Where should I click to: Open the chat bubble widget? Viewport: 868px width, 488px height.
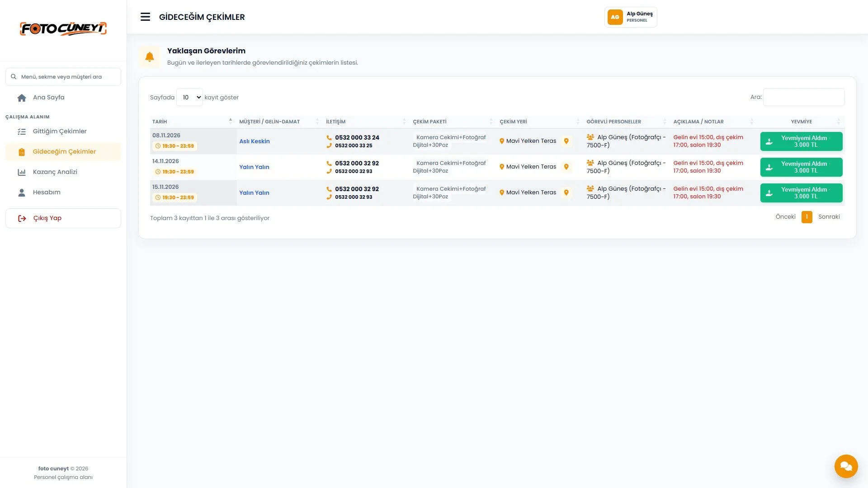pos(846,466)
